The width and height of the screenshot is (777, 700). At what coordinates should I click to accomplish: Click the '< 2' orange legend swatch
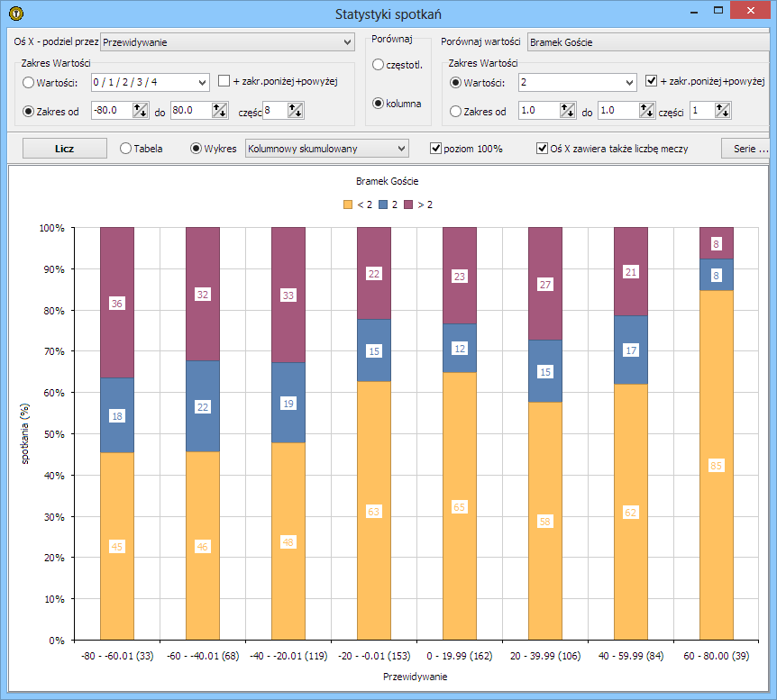348,205
